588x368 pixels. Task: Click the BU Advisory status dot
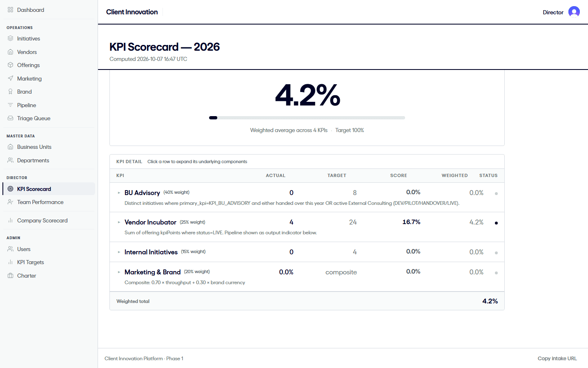(x=496, y=193)
